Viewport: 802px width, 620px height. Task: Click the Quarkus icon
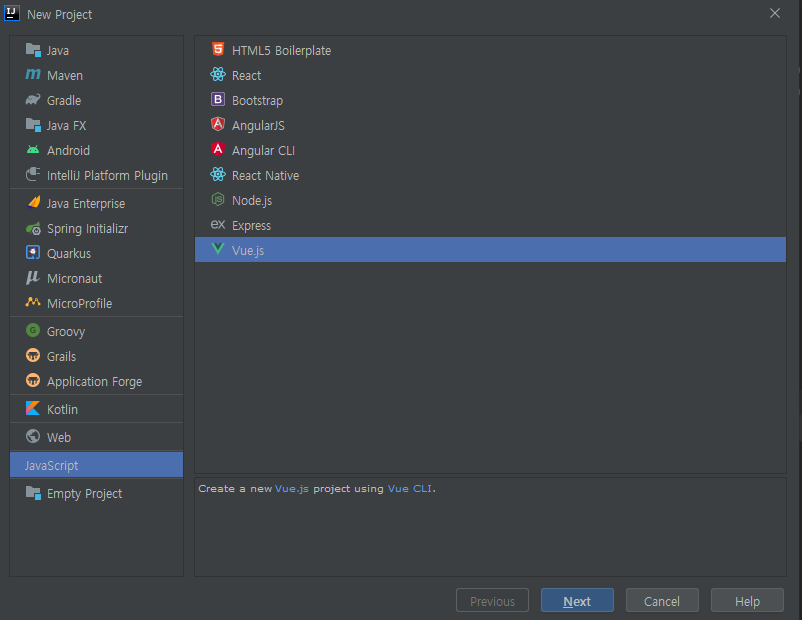point(33,253)
